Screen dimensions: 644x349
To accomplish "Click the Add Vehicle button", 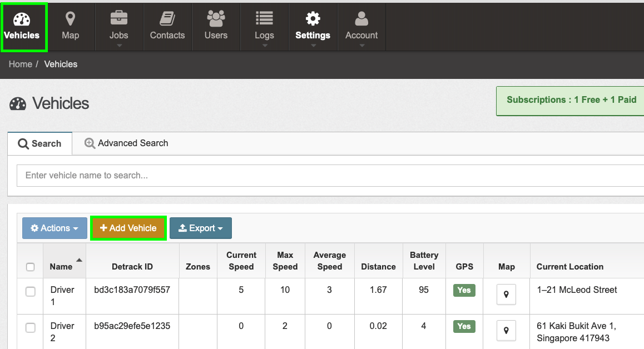I will (x=128, y=228).
